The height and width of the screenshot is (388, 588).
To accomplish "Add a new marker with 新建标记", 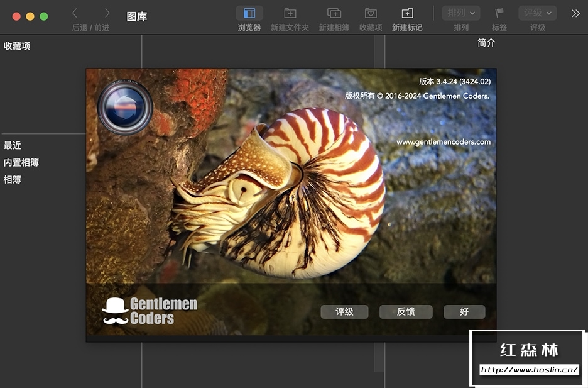I will click(x=407, y=13).
